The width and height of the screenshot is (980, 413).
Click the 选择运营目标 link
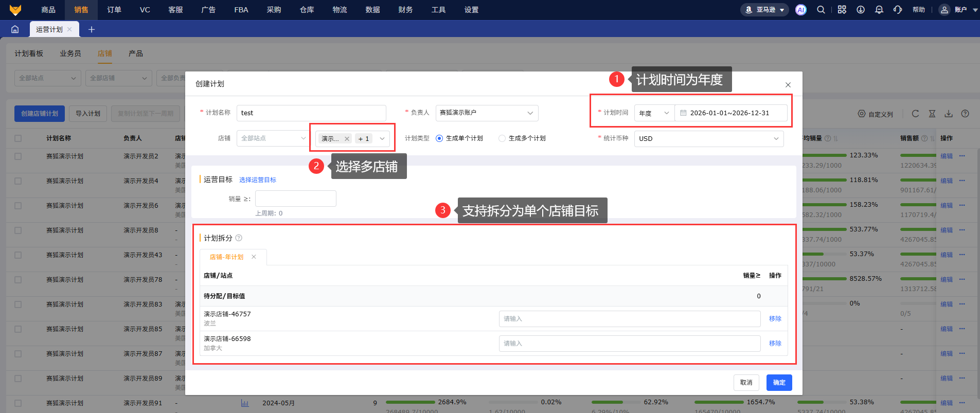tap(258, 180)
